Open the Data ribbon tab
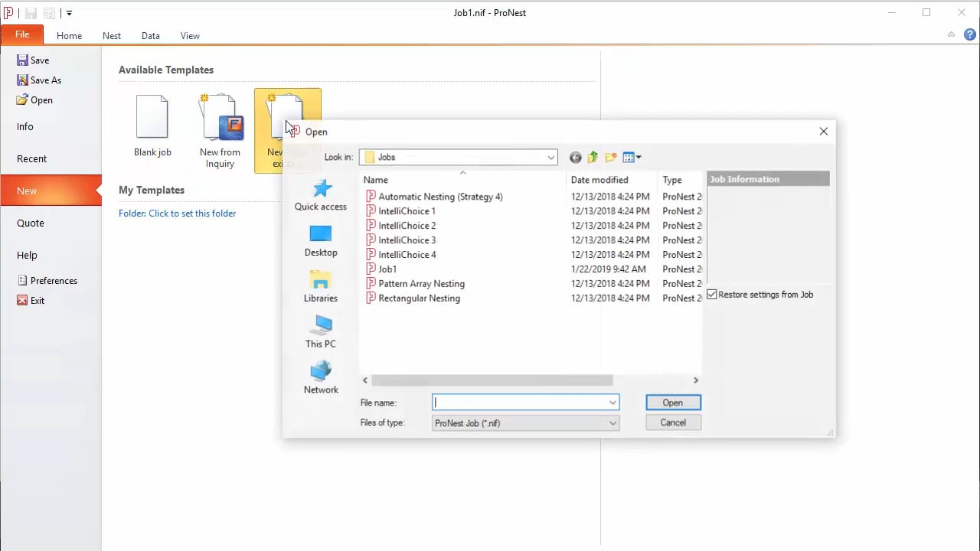 151,36
